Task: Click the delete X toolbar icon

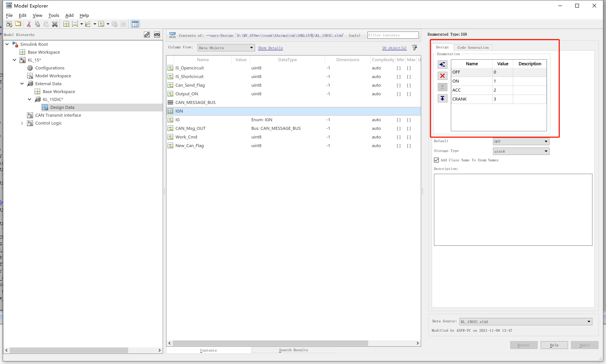Action: tap(55, 24)
